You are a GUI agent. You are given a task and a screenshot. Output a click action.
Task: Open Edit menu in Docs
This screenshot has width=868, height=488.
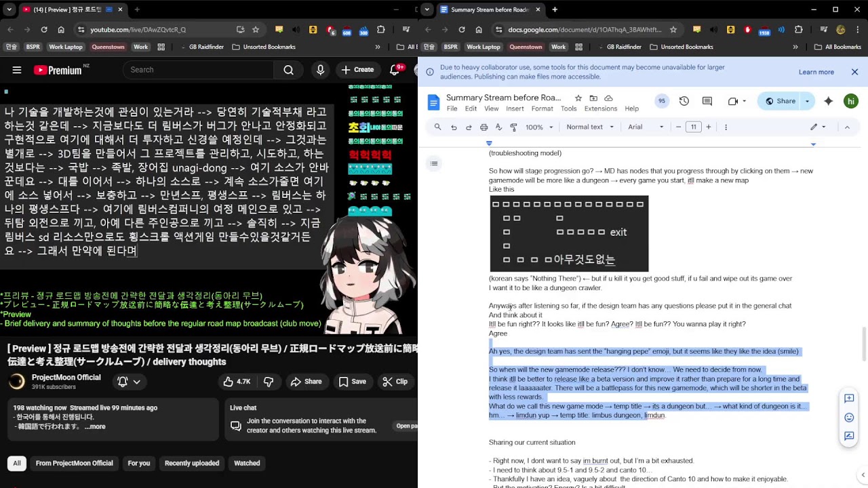tap(471, 108)
